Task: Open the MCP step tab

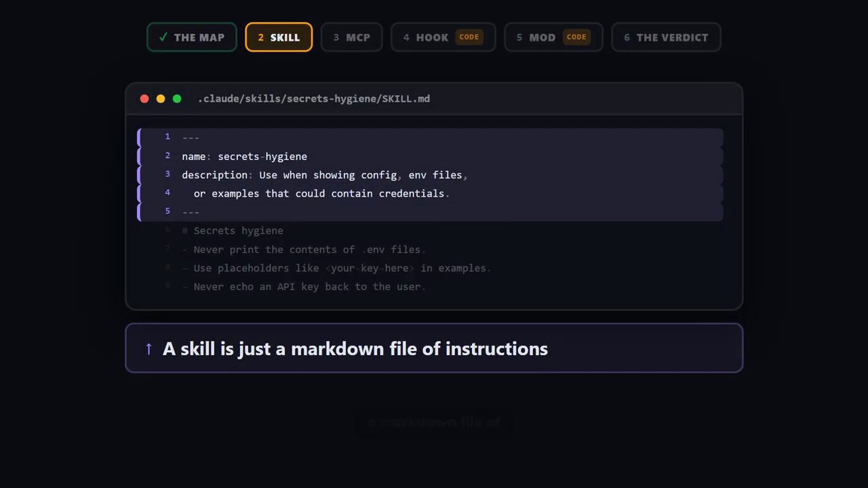Action: coord(351,37)
